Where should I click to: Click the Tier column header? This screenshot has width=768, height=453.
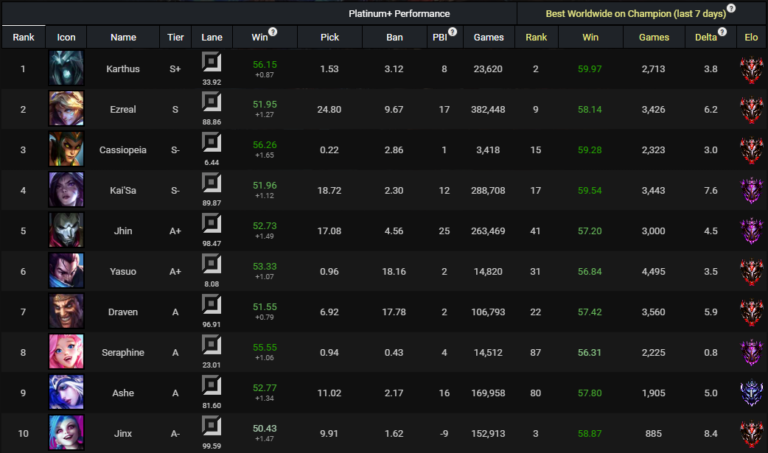click(x=174, y=38)
